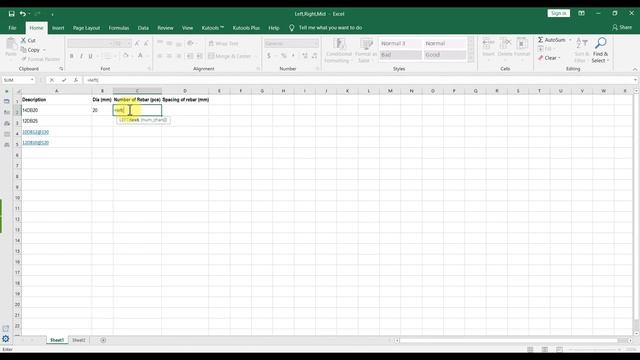Switch to the Page Layout tab

pos(86,28)
